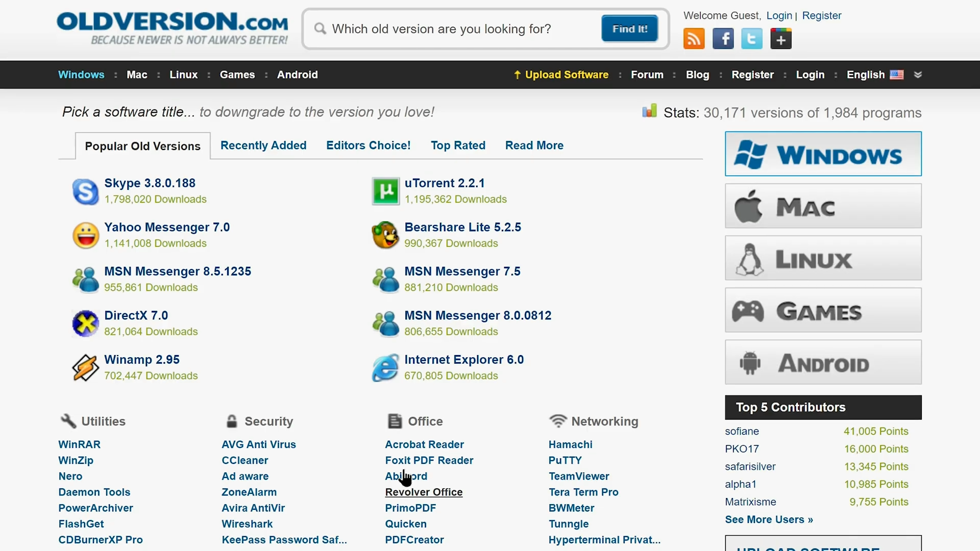
Task: Click the Winamp lightning icon
Action: 85,368
